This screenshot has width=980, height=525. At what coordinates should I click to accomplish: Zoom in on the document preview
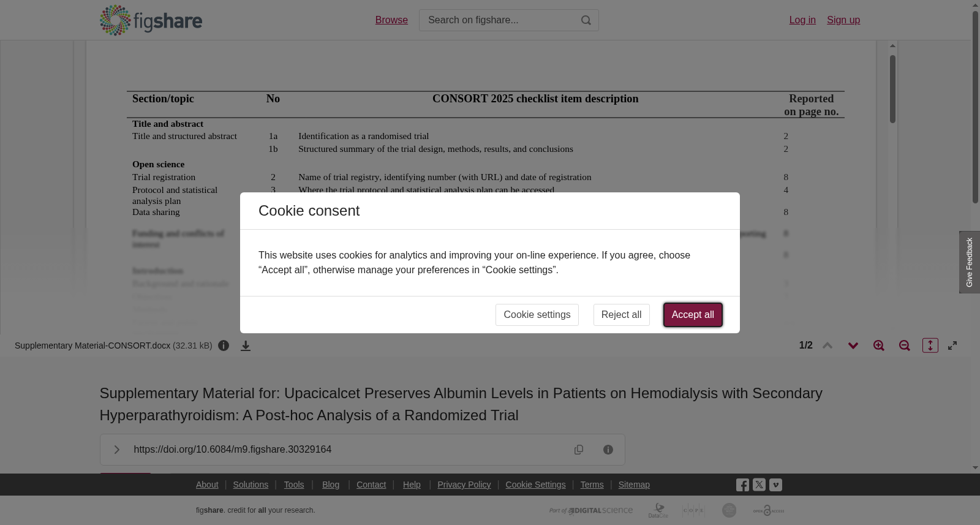tap(879, 346)
